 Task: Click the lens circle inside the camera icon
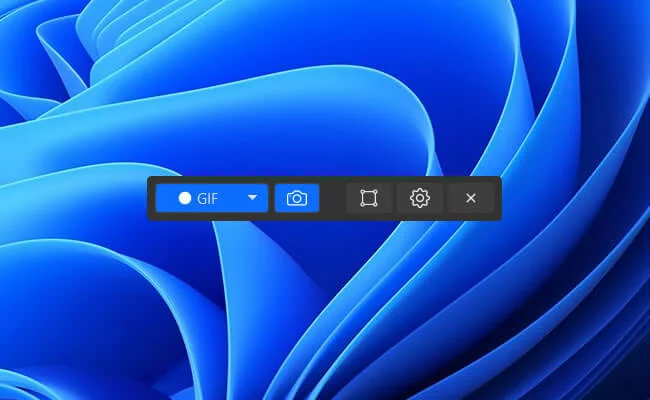click(297, 199)
